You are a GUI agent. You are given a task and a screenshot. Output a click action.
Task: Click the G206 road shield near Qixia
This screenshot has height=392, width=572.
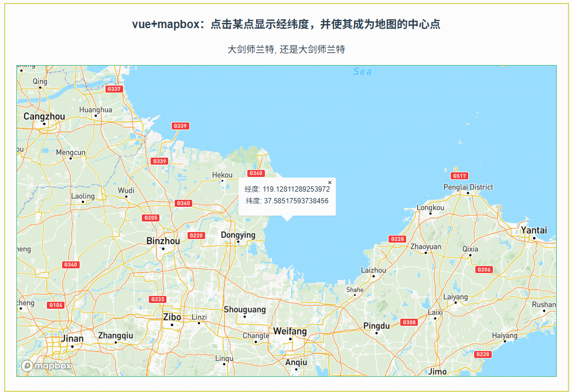pos(484,270)
